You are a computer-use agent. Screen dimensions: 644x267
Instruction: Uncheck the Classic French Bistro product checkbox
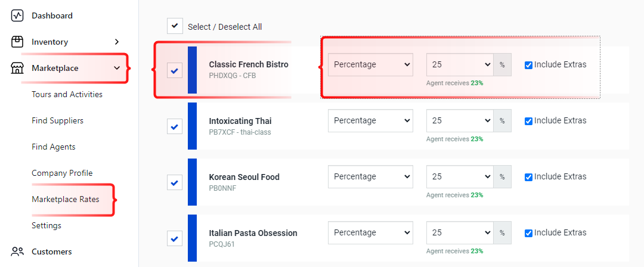pos(175,71)
